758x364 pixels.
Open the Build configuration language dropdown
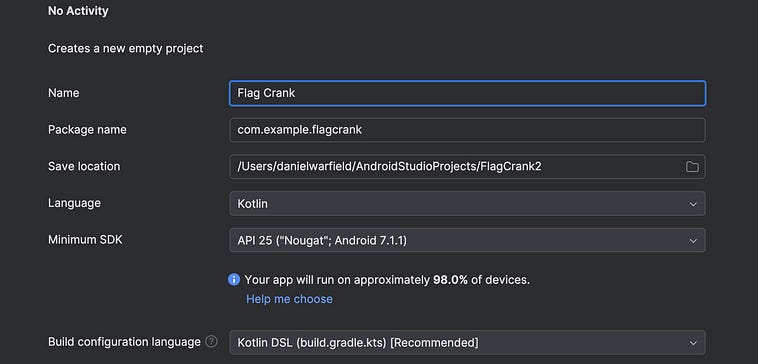[467, 343]
